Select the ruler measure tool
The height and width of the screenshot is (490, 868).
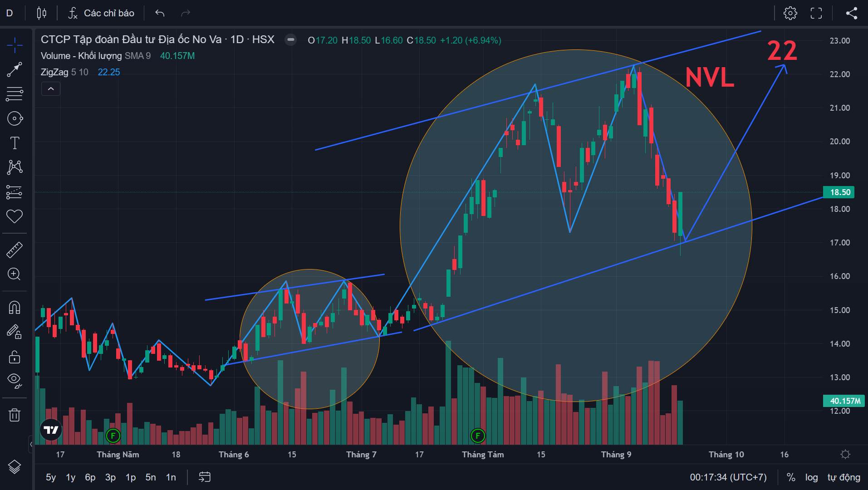click(15, 250)
